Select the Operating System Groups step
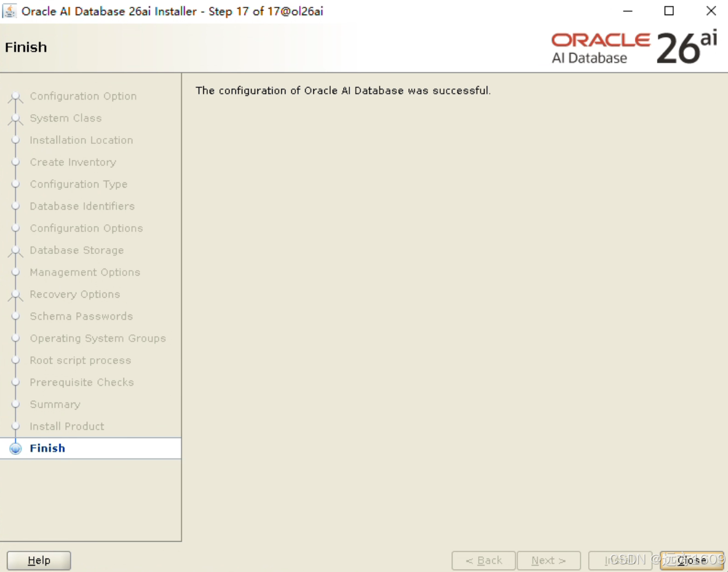Screen dimensions: 728x572 pyautogui.click(x=98, y=338)
